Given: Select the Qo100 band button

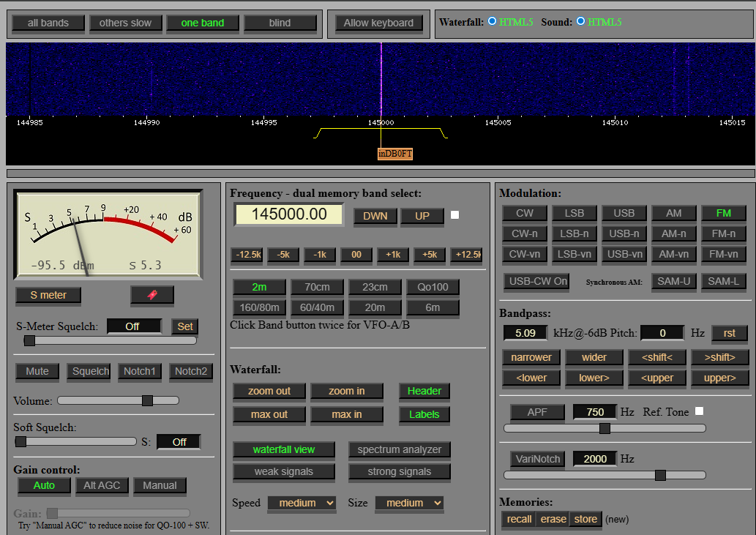Looking at the screenshot, I should tap(433, 287).
